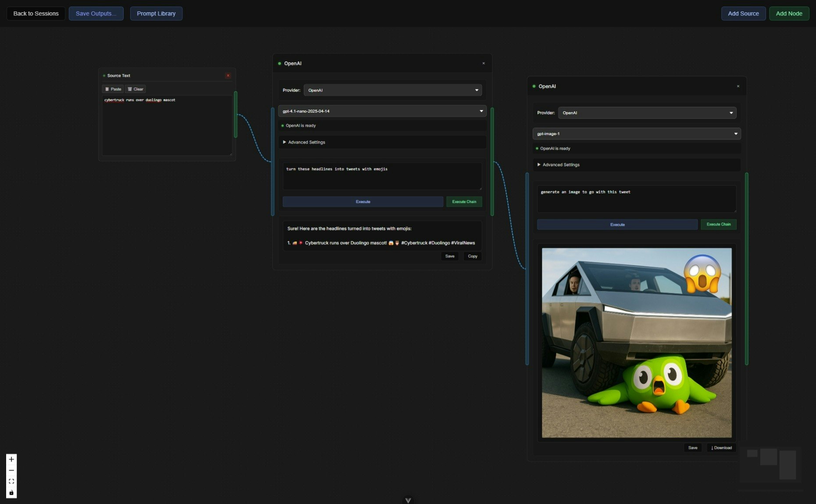The height and width of the screenshot is (504, 816).
Task: Click Add Source button
Action: (743, 14)
